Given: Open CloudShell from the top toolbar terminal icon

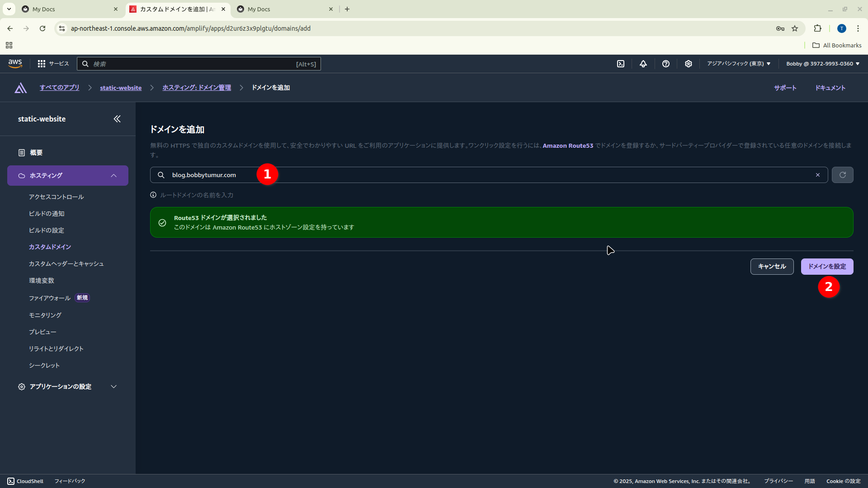Looking at the screenshot, I should (x=621, y=64).
